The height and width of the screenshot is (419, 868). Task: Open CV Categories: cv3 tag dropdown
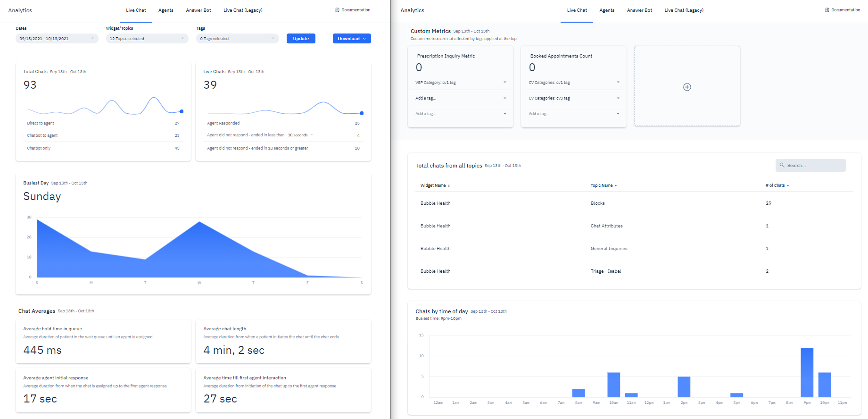pos(574,98)
